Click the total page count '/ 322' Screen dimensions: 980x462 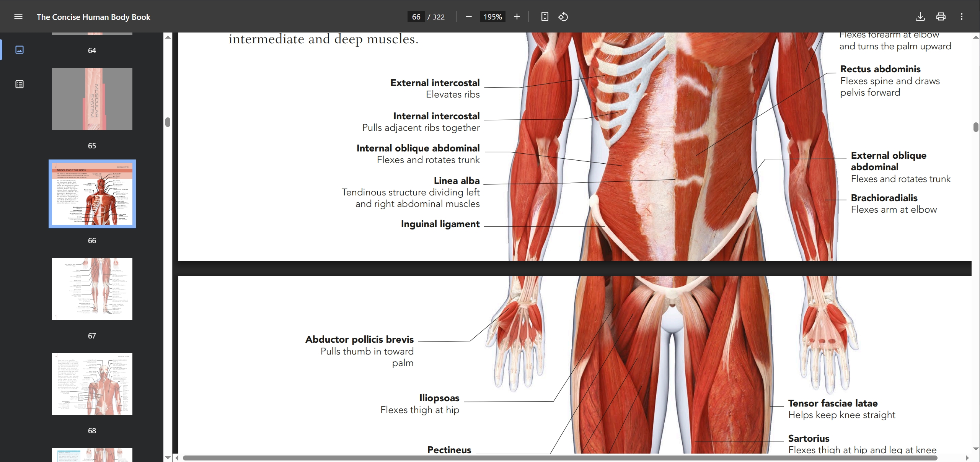coord(436,17)
